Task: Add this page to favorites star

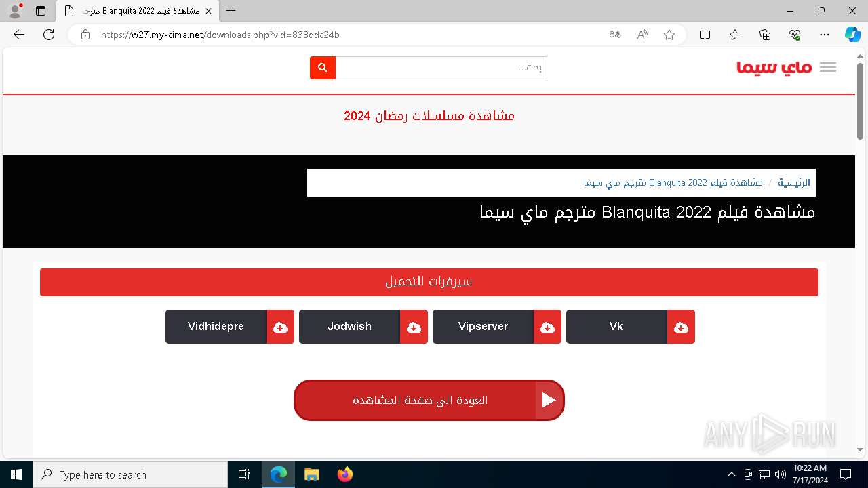Action: tap(669, 35)
